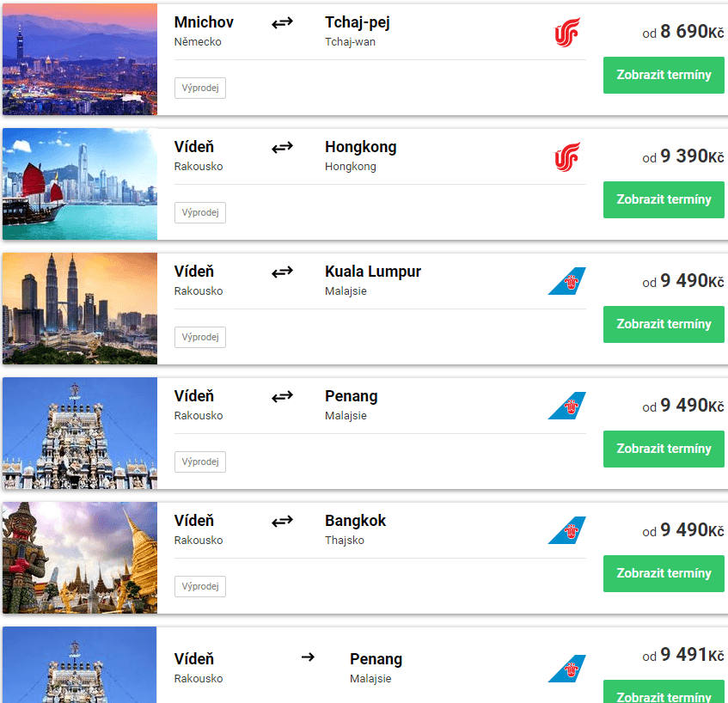Show dates for Mnichov to Tchaj-pej flight
This screenshot has height=703, width=728.
tap(664, 76)
